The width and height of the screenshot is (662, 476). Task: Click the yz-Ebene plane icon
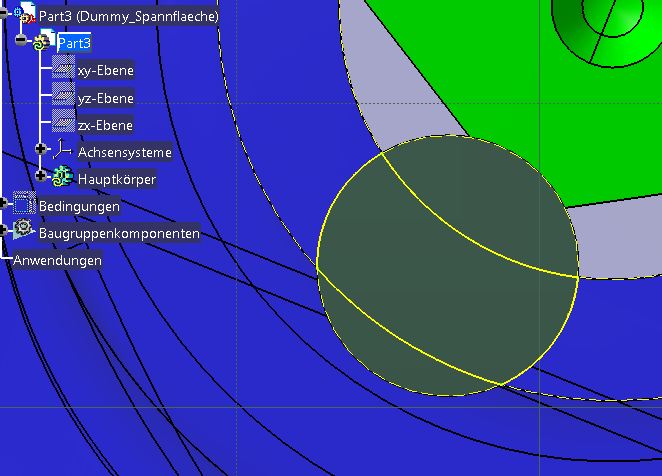(63, 95)
